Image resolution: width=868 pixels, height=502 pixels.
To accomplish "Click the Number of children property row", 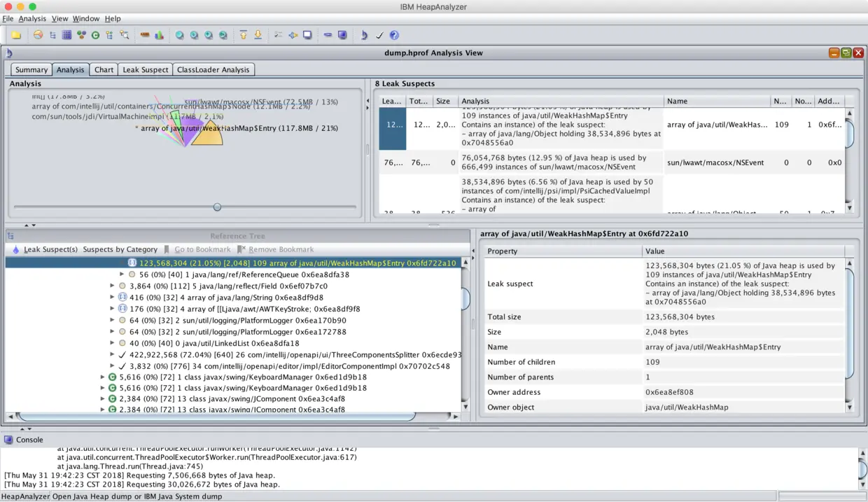I will click(x=665, y=362).
